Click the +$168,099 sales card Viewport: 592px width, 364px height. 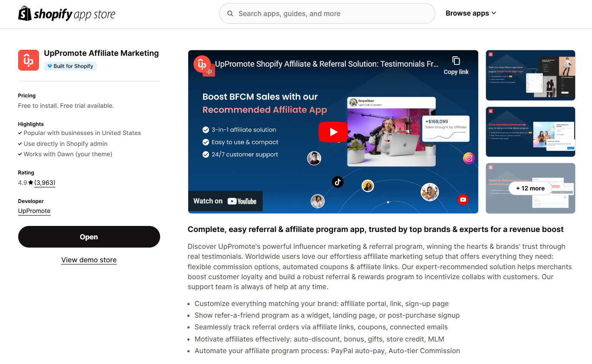point(446,129)
